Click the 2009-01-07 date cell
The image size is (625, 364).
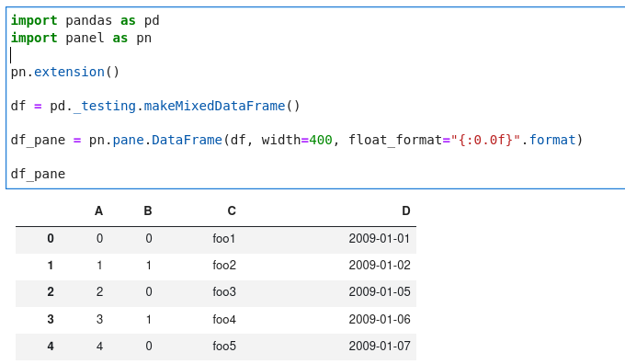coord(380,346)
